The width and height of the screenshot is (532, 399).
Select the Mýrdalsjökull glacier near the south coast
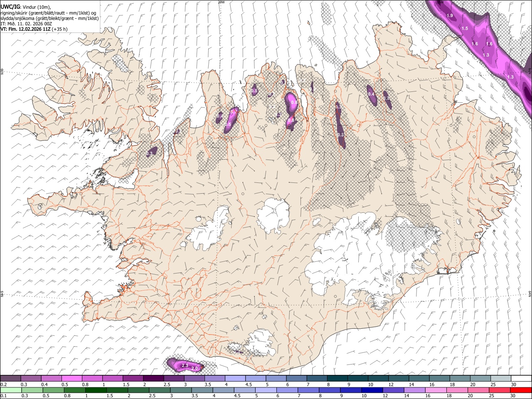(258, 343)
